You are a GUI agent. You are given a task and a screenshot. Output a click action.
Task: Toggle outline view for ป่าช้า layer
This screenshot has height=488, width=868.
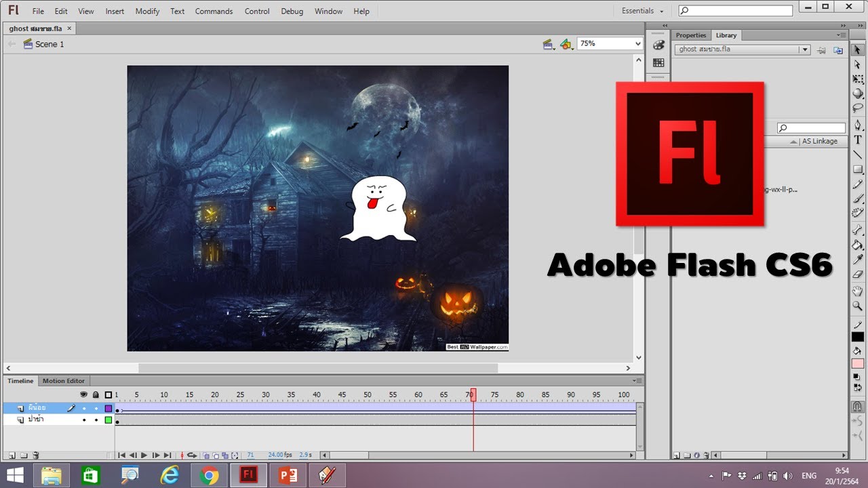(108, 420)
